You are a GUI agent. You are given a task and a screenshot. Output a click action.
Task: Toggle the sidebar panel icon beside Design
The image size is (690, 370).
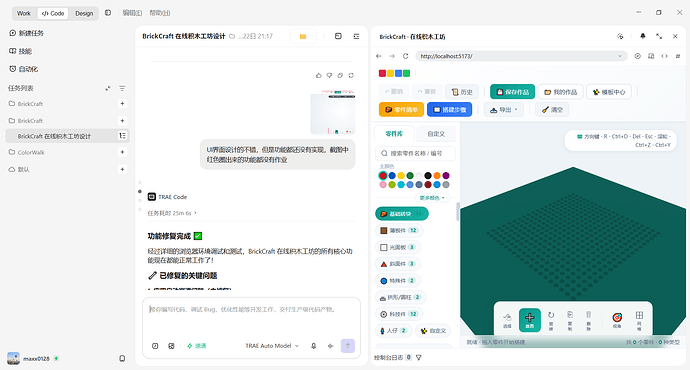[108, 13]
